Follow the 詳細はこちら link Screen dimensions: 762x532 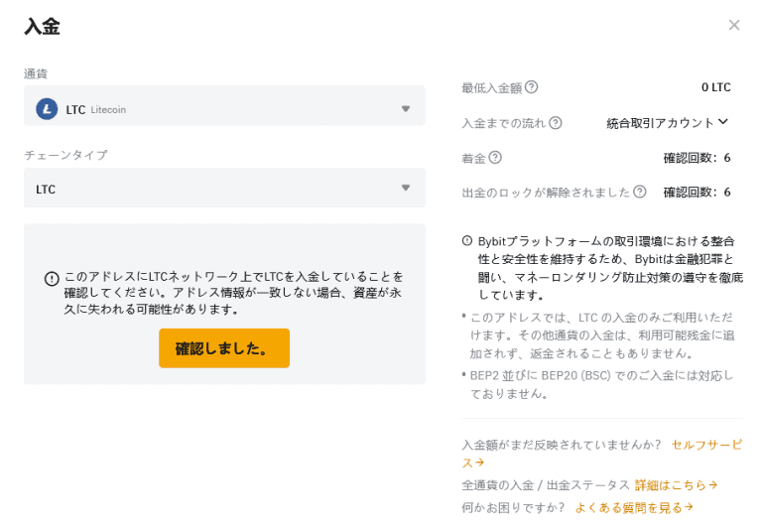click(x=676, y=484)
